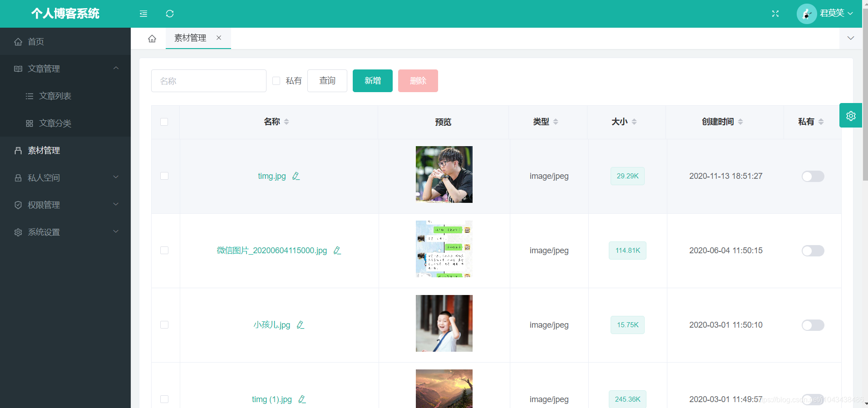868x408 pixels.
Task: Click the 文章列表 list icon
Action: point(30,96)
